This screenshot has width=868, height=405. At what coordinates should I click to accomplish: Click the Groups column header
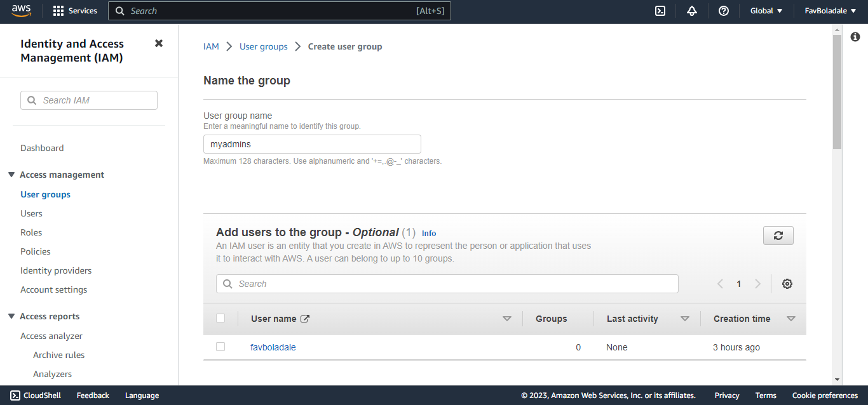click(552, 319)
